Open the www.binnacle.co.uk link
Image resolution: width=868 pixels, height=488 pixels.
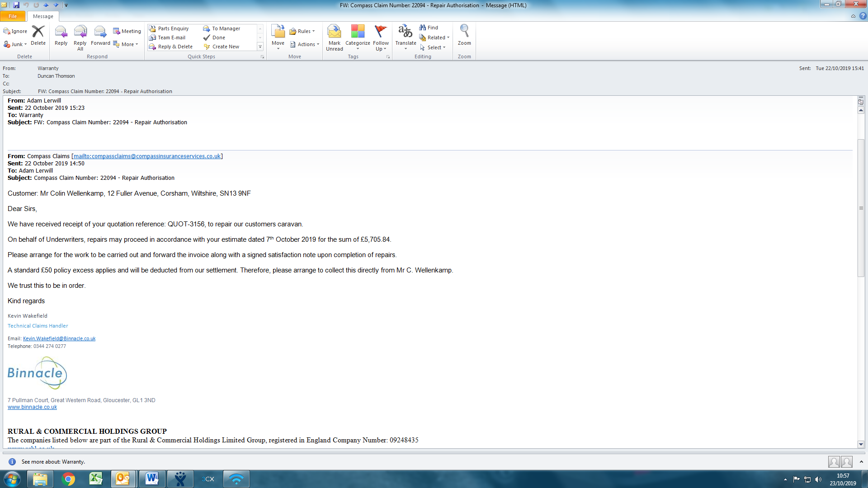tap(33, 407)
